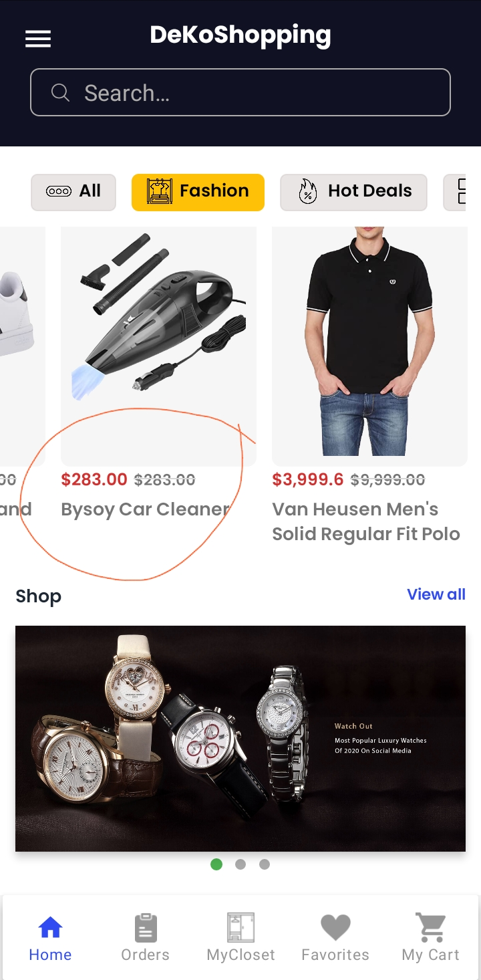Jump to third banner slide dot
The width and height of the screenshot is (481, 980).
pyautogui.click(x=265, y=864)
